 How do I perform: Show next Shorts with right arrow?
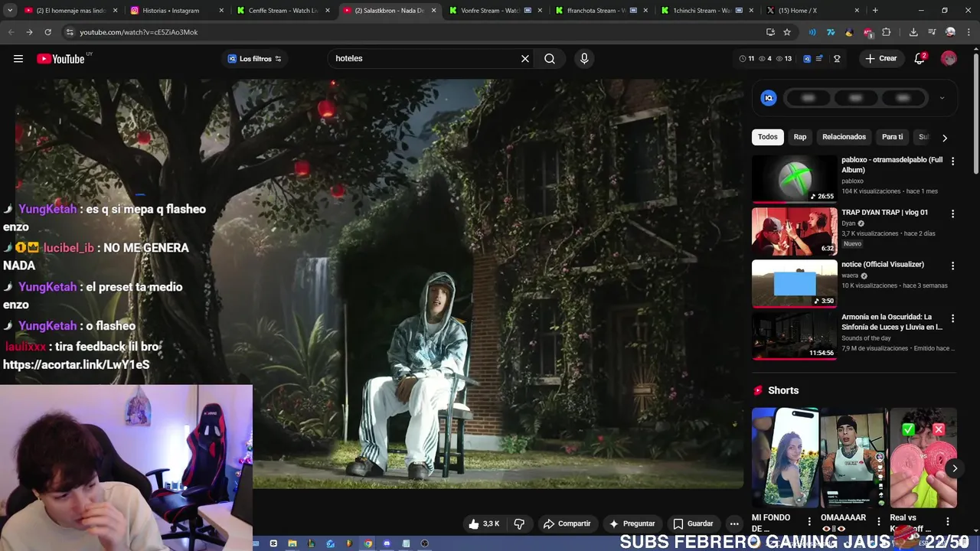pyautogui.click(x=954, y=468)
